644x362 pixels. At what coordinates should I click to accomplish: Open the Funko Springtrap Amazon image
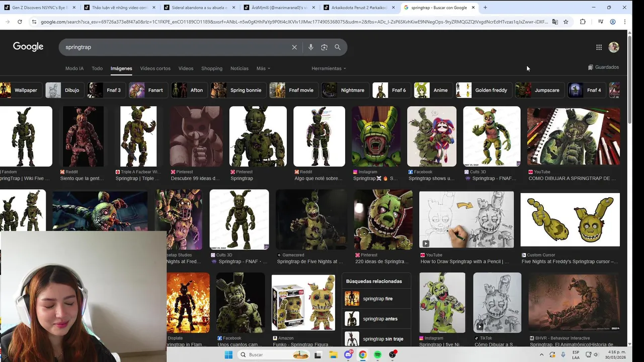303,303
